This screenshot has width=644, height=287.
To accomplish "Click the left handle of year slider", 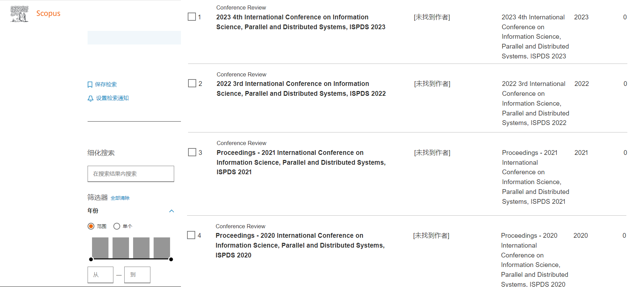I will coord(91,259).
